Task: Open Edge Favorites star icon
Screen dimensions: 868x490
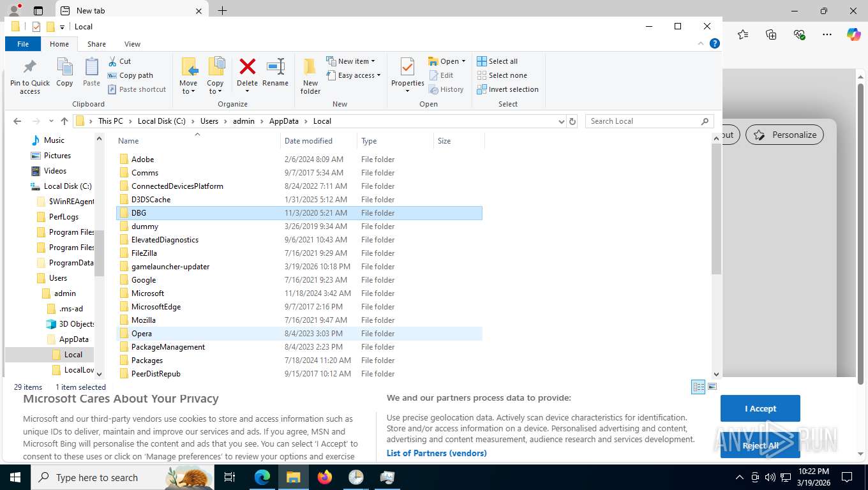Action: [743, 34]
